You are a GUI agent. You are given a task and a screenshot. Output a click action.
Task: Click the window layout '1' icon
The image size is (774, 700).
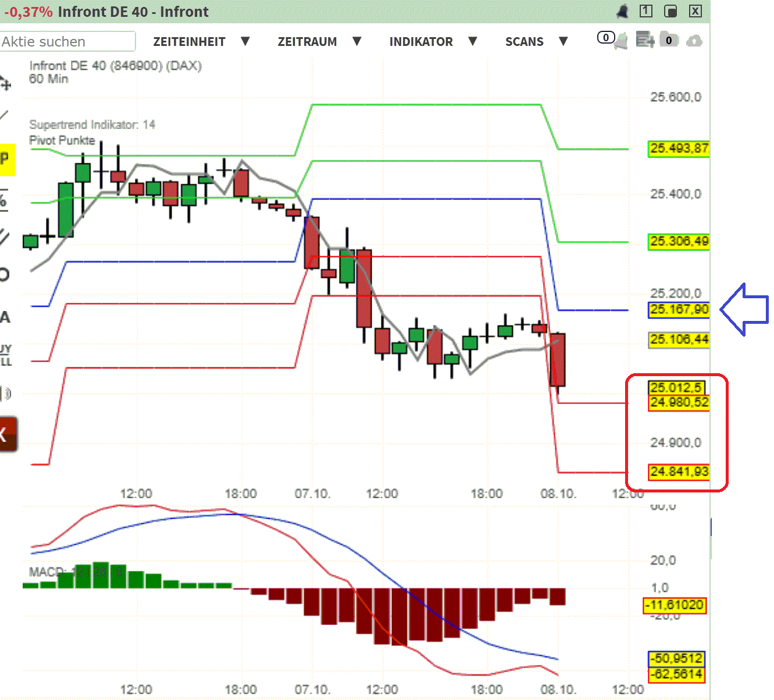(x=646, y=11)
